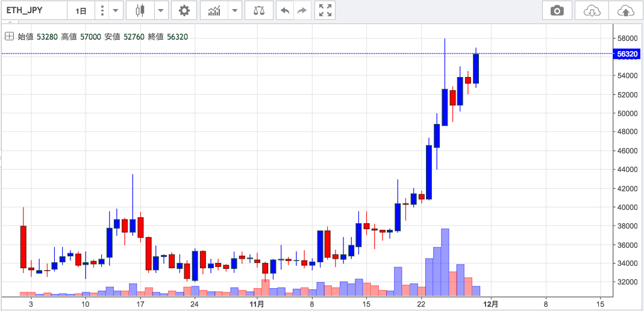Select the 1日 interval button
The image size is (644, 311).
point(81,11)
